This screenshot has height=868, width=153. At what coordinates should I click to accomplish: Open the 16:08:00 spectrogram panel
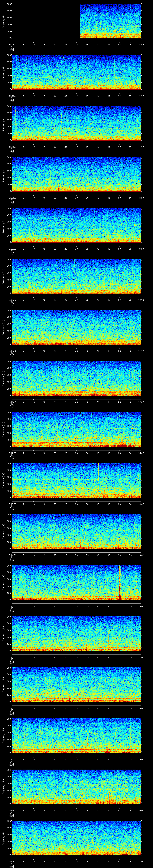[x=76, y=225]
